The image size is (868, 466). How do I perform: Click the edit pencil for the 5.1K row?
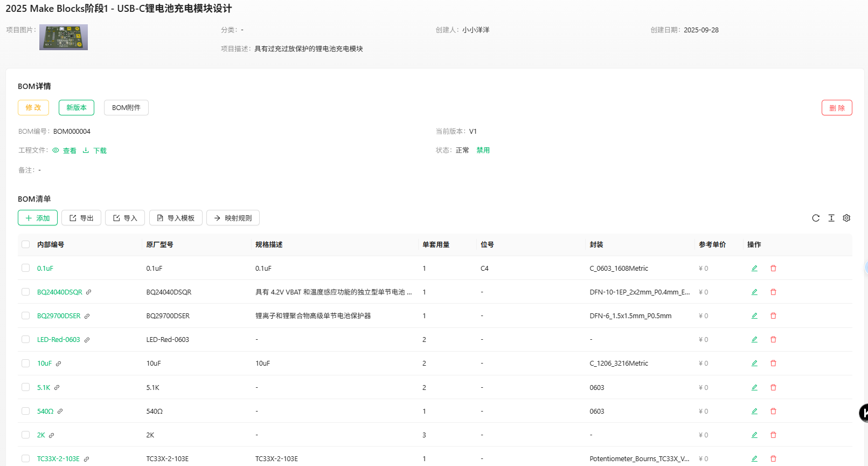click(x=754, y=387)
